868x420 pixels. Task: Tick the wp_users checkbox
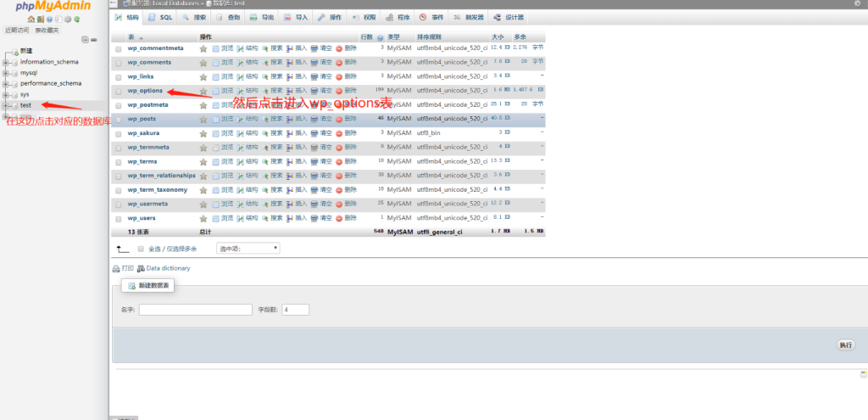(x=118, y=219)
